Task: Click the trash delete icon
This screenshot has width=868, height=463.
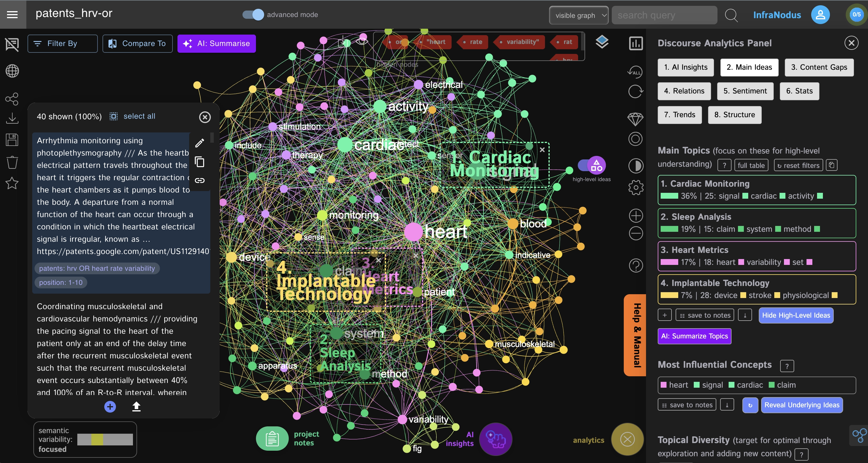Action: [x=12, y=162]
